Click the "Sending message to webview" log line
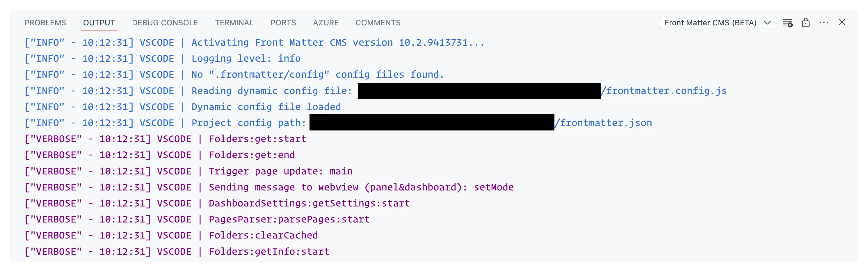 click(x=361, y=187)
